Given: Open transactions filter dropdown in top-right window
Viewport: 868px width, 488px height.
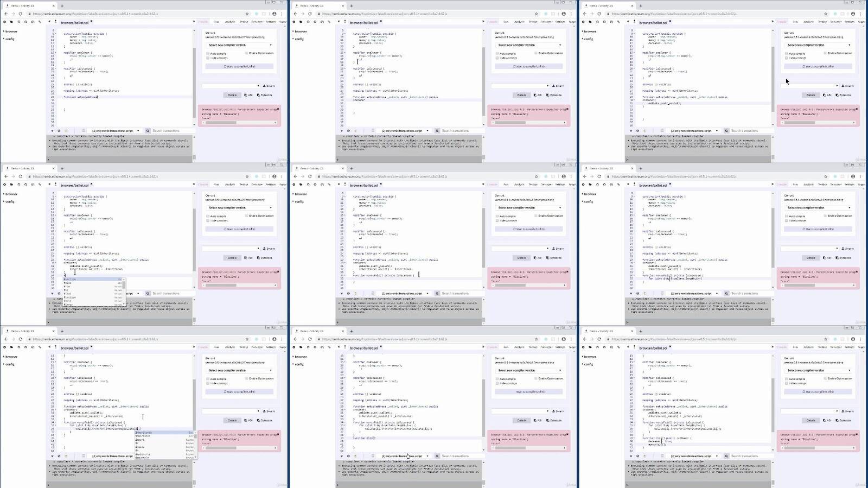Looking at the screenshot, I should point(694,131).
